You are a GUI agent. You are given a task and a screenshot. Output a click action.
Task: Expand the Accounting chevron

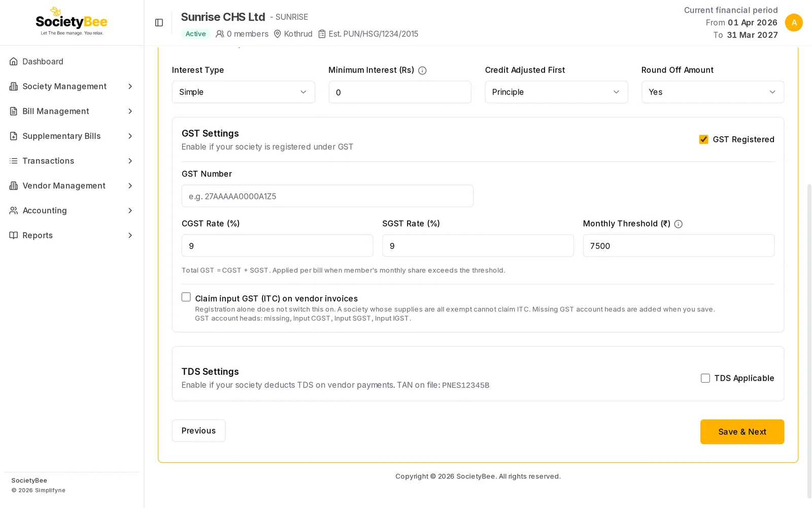pos(130,210)
